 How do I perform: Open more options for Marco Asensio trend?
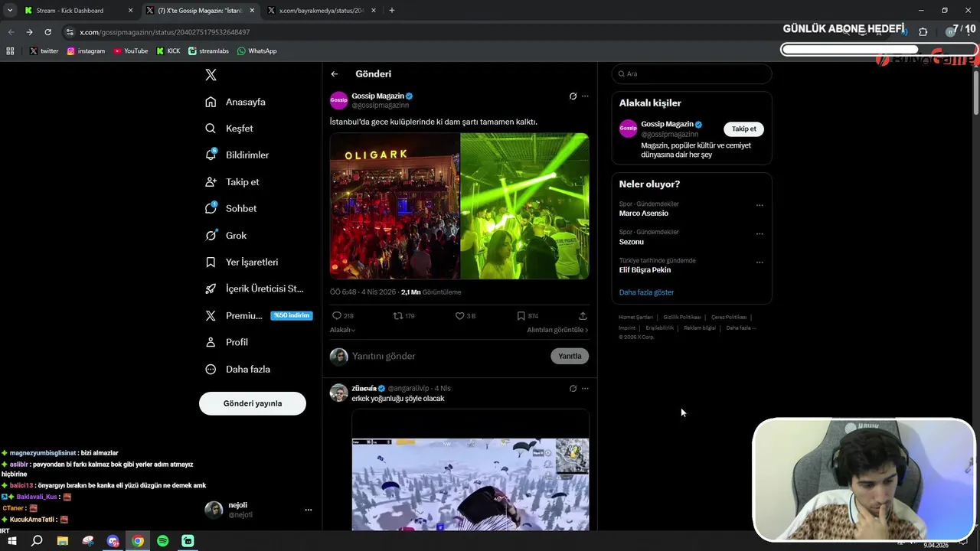pos(759,205)
